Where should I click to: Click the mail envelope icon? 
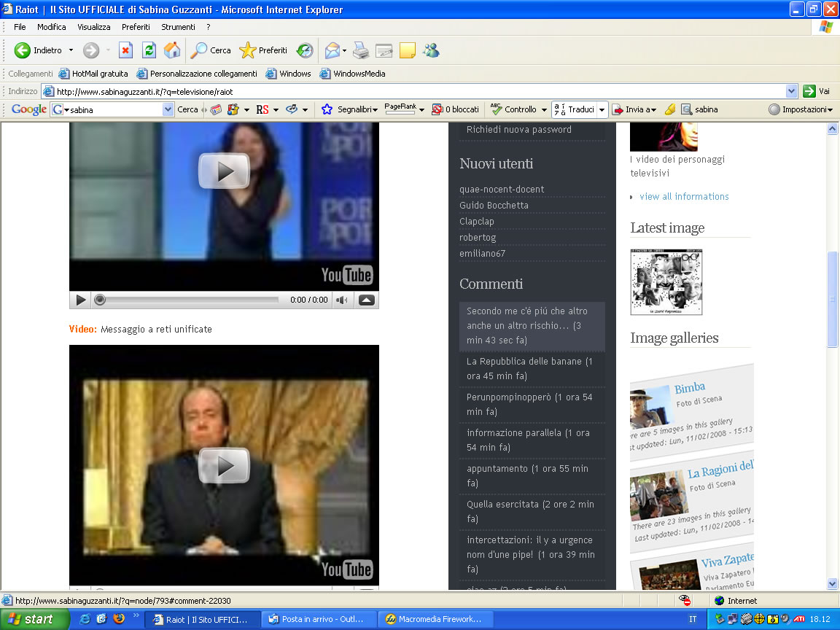click(x=332, y=50)
